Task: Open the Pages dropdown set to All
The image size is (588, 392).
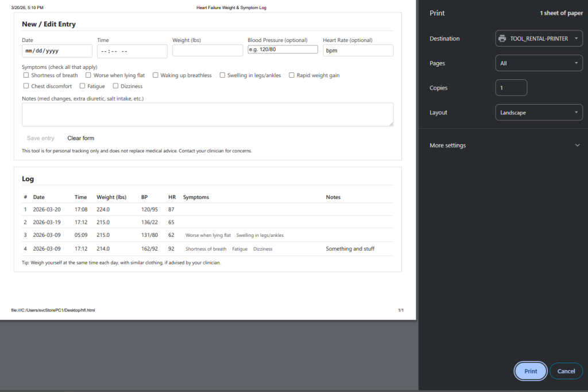Action: 539,63
